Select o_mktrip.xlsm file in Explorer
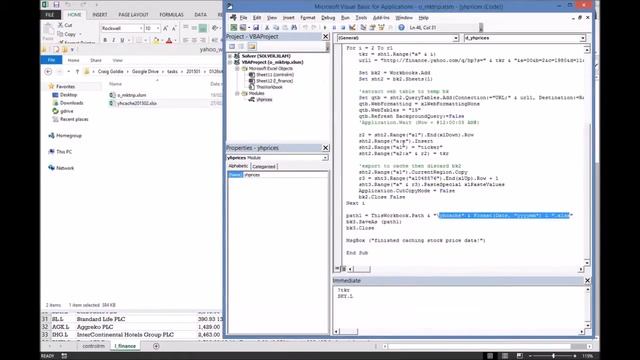 [131, 95]
